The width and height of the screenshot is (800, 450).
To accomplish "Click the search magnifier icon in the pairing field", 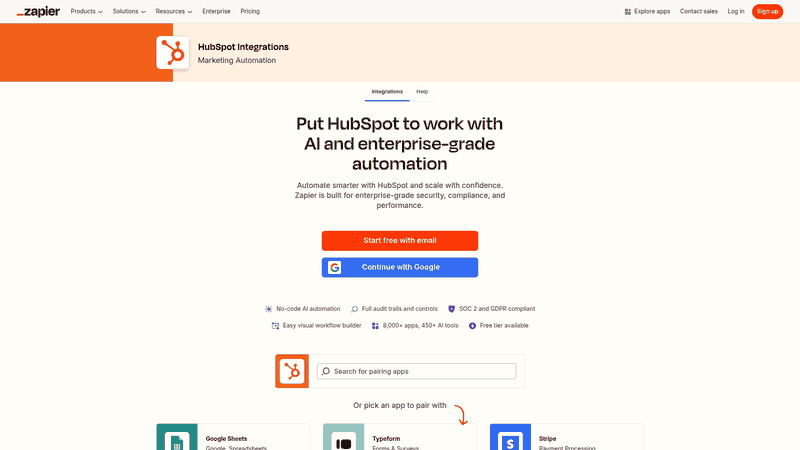I will click(326, 371).
